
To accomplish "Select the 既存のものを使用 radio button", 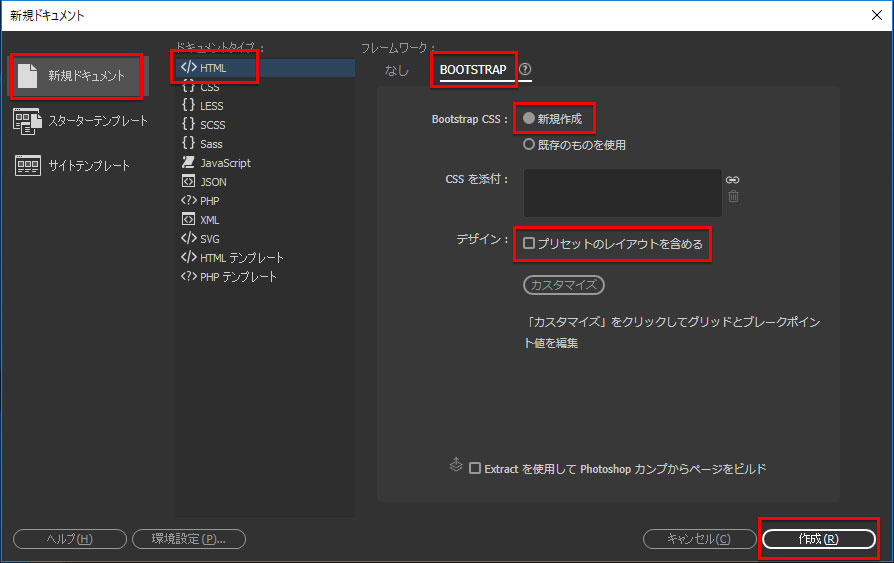I will [x=529, y=144].
